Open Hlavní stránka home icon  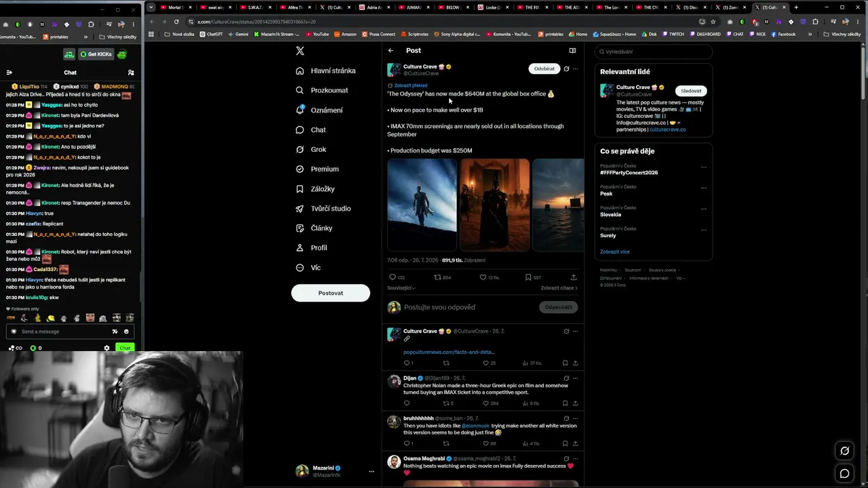coord(300,70)
